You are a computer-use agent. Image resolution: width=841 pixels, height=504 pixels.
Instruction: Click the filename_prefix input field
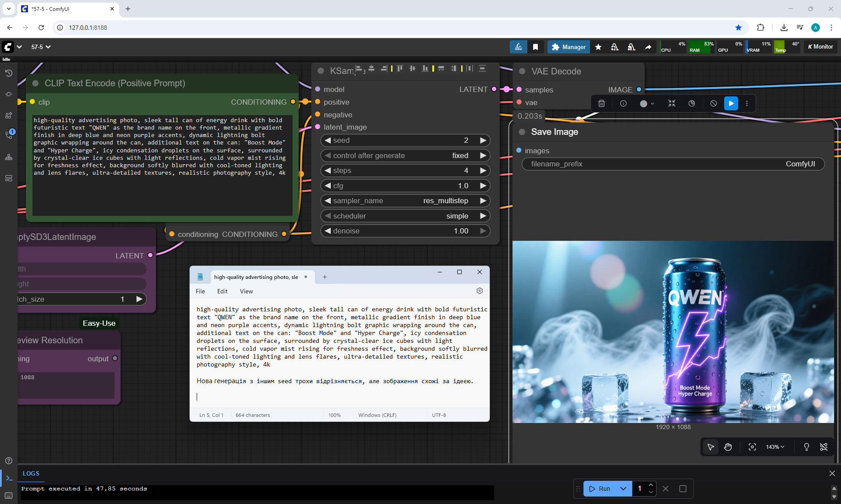click(x=673, y=164)
